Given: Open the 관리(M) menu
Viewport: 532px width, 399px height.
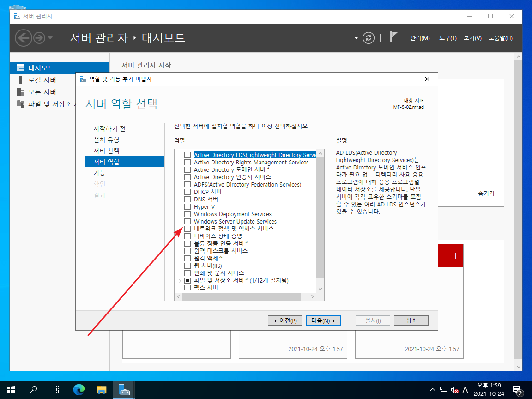Looking at the screenshot, I should point(420,38).
